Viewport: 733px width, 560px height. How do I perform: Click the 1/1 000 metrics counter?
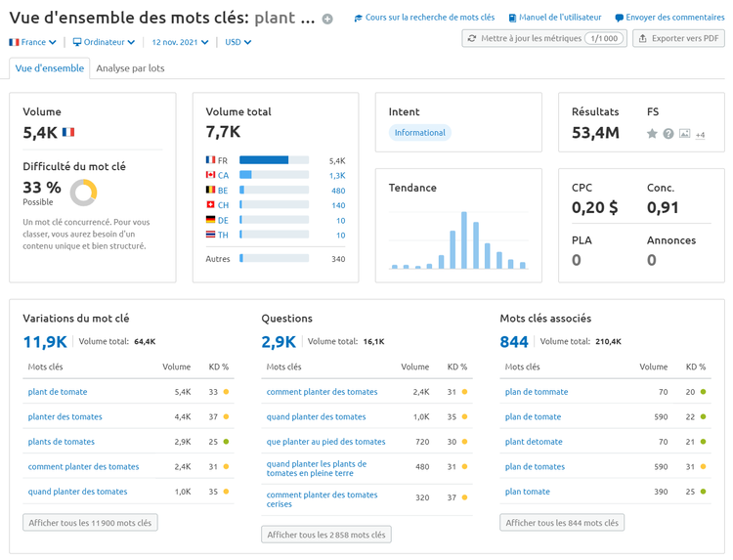[604, 38]
